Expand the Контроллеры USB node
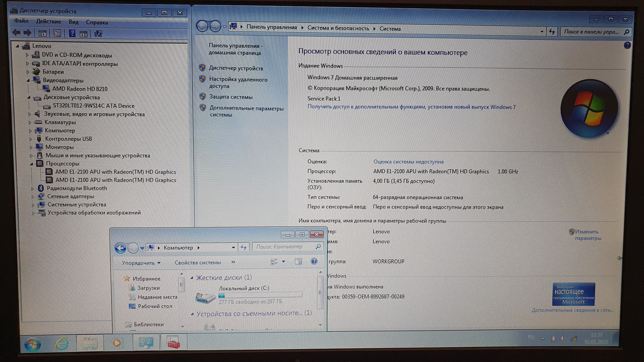Image resolution: width=644 pixels, height=362 pixels. 31,139
